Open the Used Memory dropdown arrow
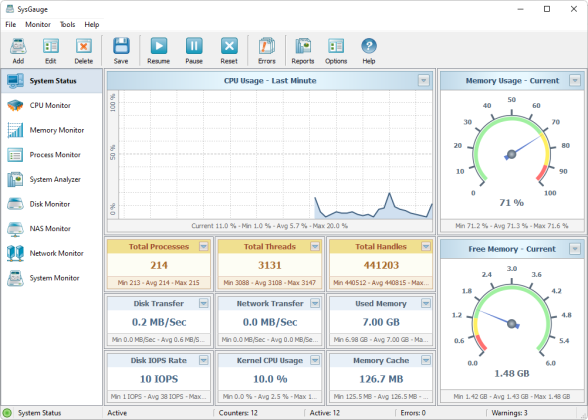 click(426, 303)
